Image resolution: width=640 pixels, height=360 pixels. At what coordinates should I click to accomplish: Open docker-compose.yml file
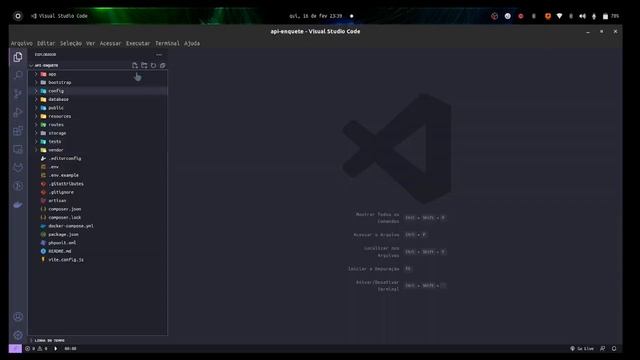98,226
